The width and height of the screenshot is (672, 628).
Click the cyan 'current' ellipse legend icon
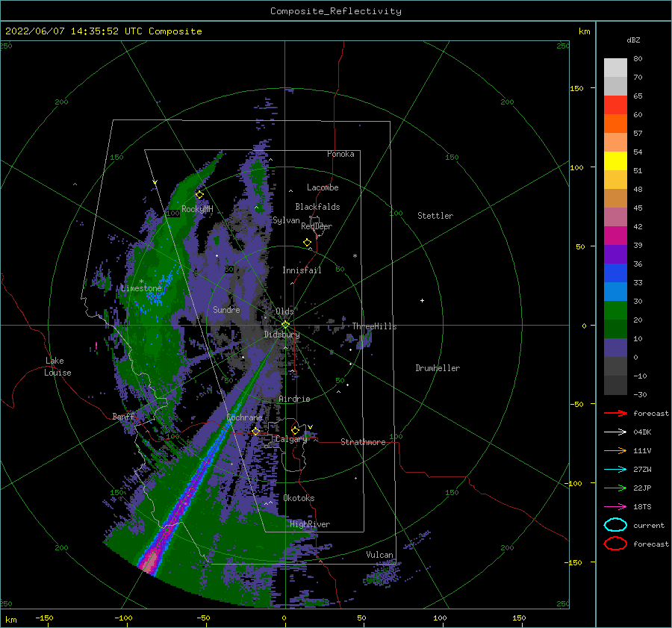pyautogui.click(x=615, y=525)
